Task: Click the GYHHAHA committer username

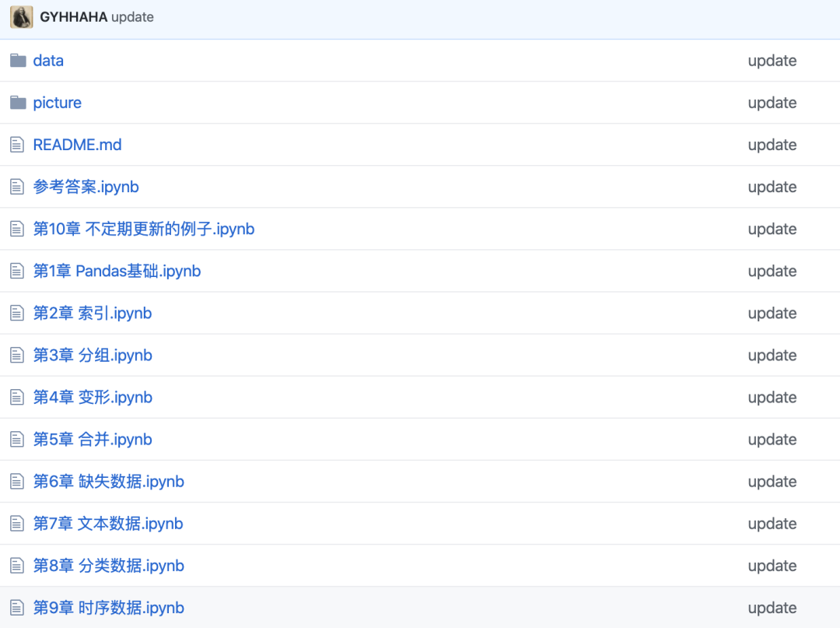Action: click(74, 16)
